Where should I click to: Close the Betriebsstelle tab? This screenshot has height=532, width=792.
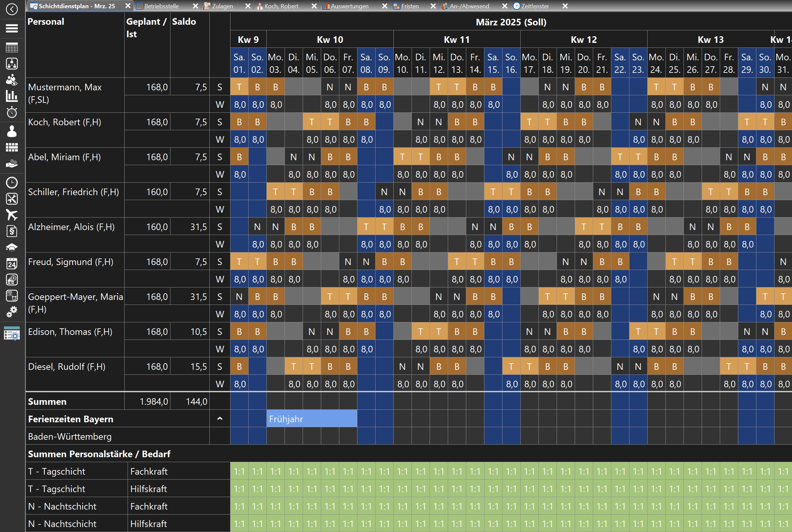coord(196,6)
